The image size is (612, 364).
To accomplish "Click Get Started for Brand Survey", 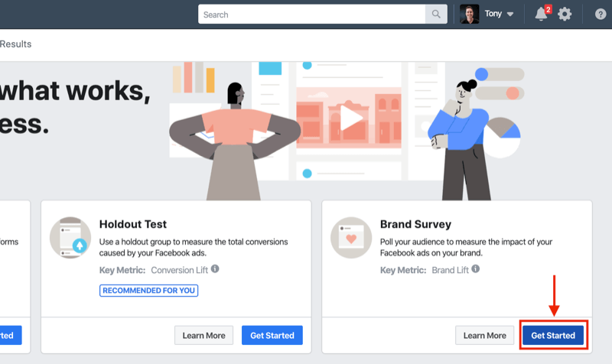I will point(553,335).
